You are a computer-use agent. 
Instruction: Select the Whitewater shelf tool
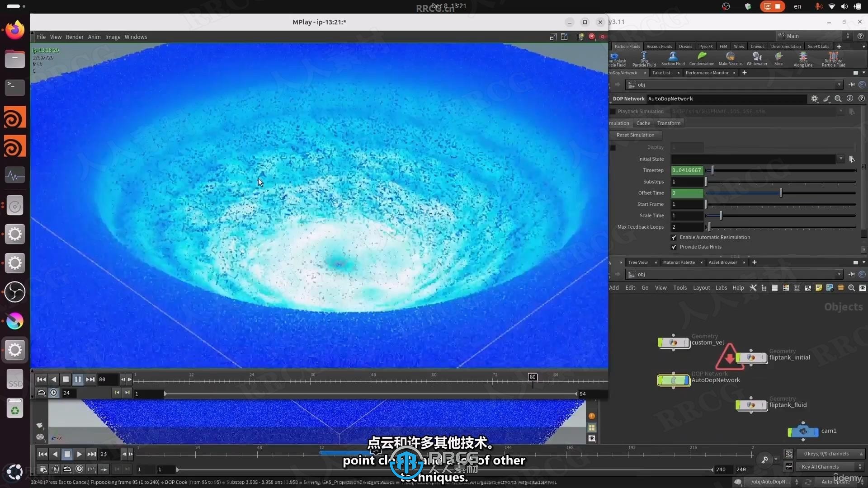(757, 58)
